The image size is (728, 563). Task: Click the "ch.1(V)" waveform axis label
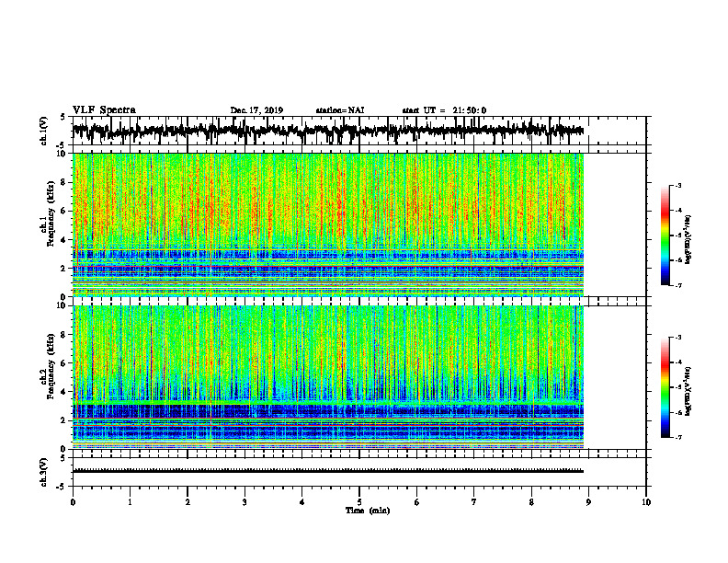44,131
